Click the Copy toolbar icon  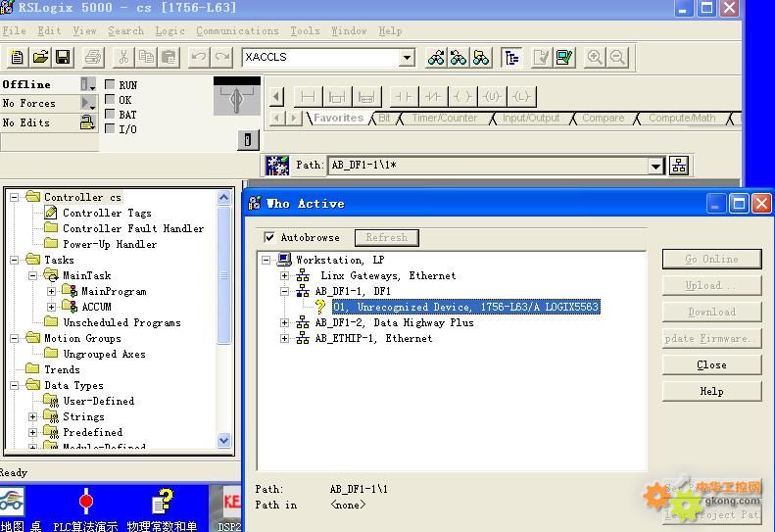(146, 58)
